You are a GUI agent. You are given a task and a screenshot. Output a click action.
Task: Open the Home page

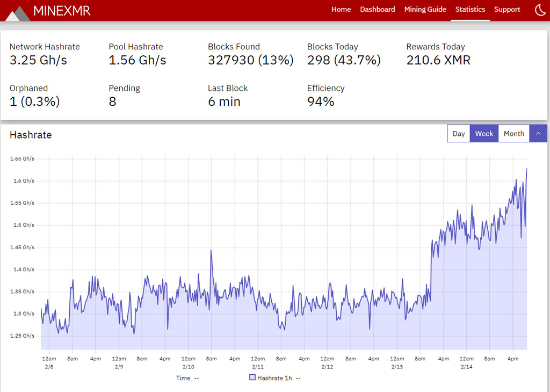(x=341, y=10)
